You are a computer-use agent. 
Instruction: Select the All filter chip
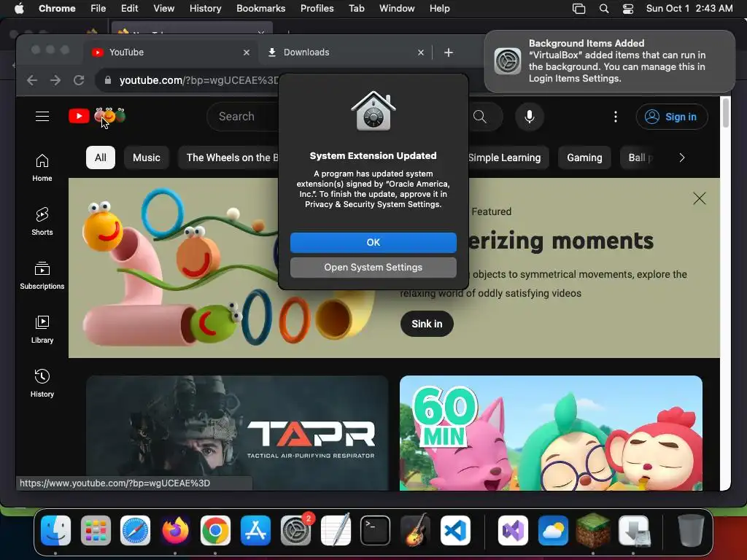coord(101,157)
